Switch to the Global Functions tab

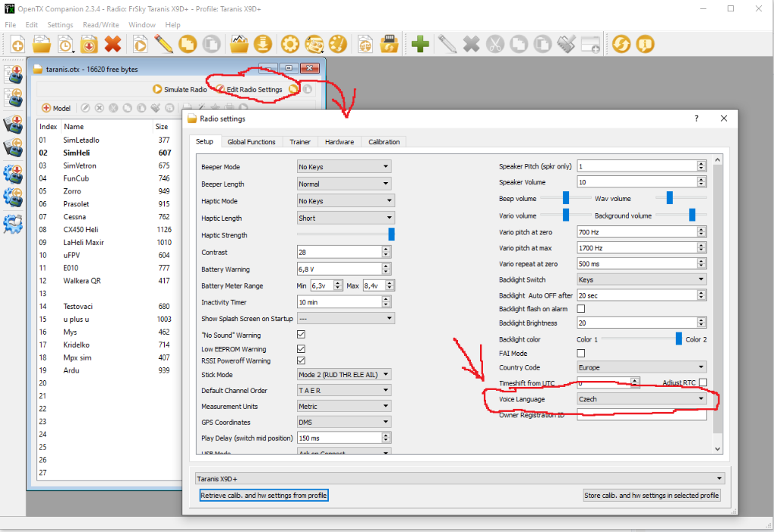pyautogui.click(x=252, y=141)
